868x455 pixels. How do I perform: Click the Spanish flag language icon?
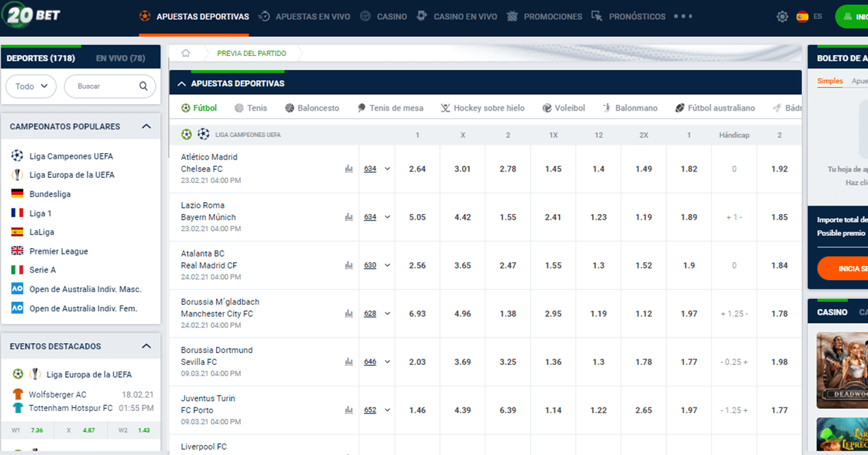click(x=804, y=15)
